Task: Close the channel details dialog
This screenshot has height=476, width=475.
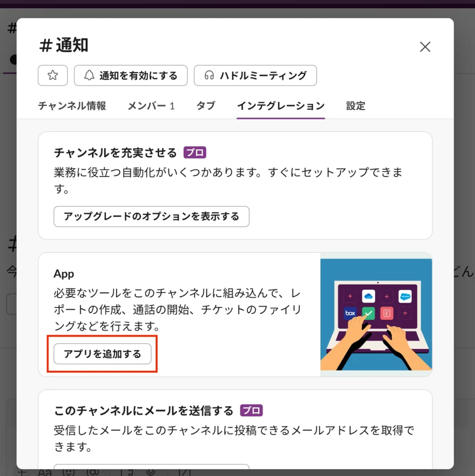Action: [425, 46]
